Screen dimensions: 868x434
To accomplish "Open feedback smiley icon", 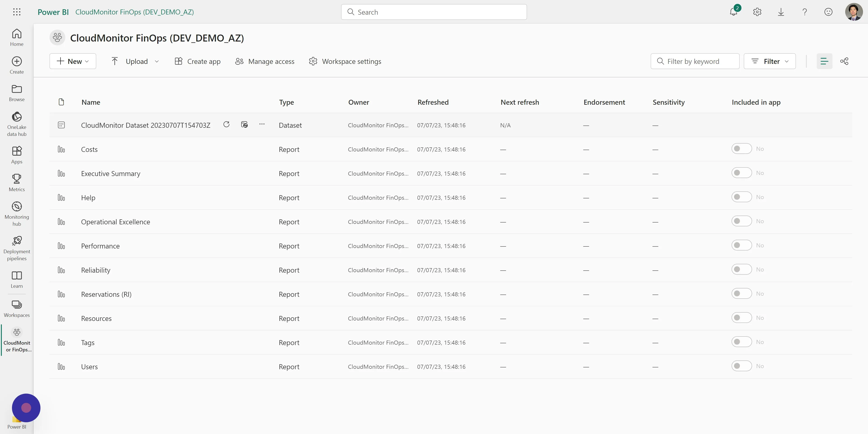I will coord(828,12).
